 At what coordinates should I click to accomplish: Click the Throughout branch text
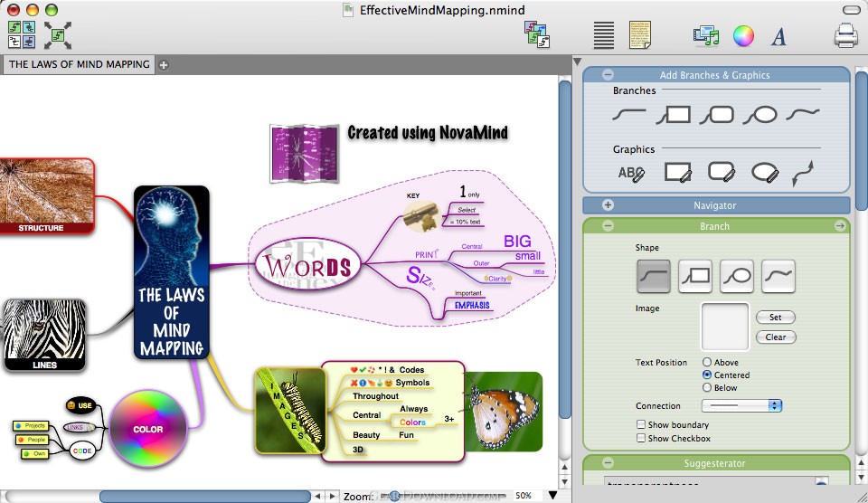375,396
